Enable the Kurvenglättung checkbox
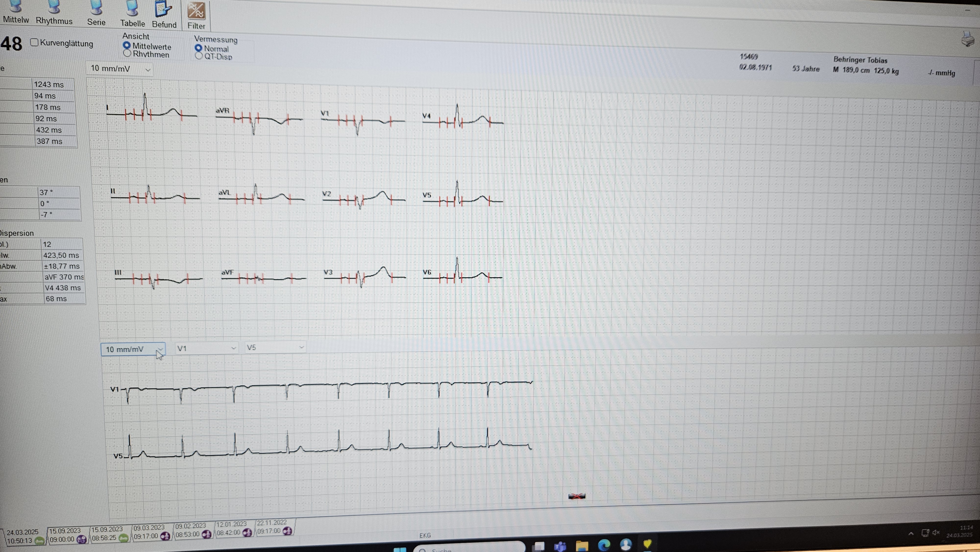The height and width of the screenshot is (552, 980). [35, 42]
